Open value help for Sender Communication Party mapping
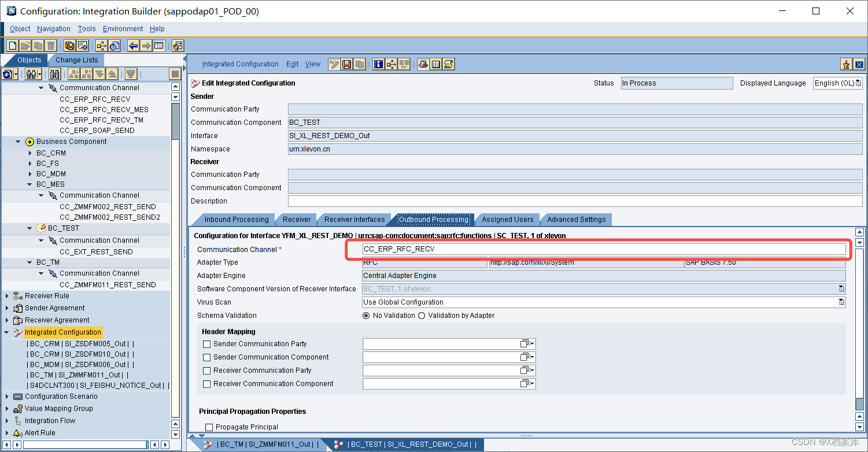Screen dimensions: 868x452 point(526,344)
